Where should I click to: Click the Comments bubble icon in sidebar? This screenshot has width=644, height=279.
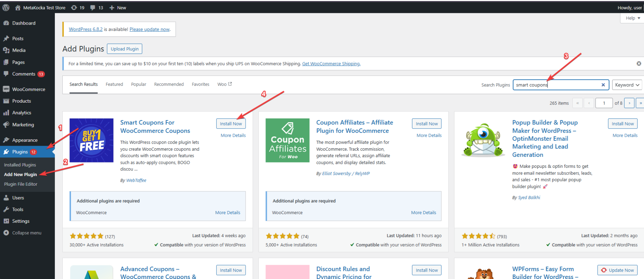pyautogui.click(x=6, y=74)
